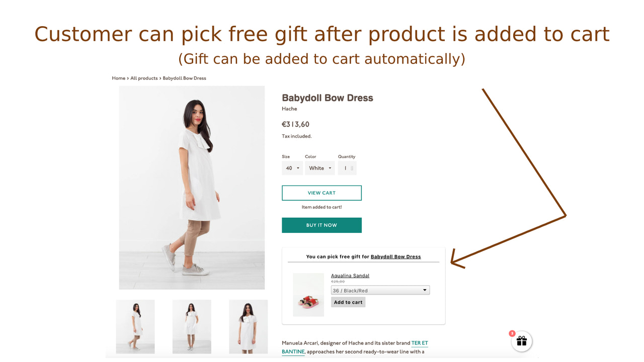Open the Size dropdown showing 40
Viewport: 644px width, 362px height.
pos(292,167)
